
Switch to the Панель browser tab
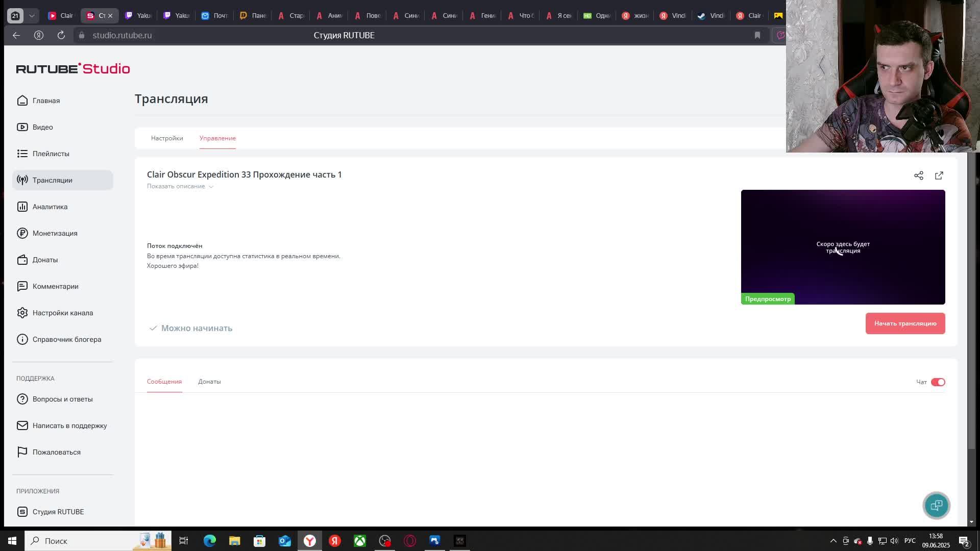click(x=253, y=16)
